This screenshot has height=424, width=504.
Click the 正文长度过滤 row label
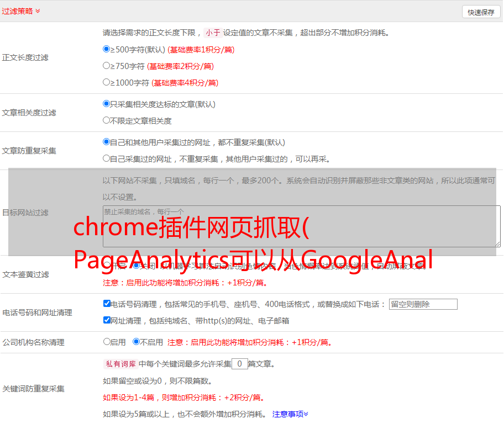point(25,57)
